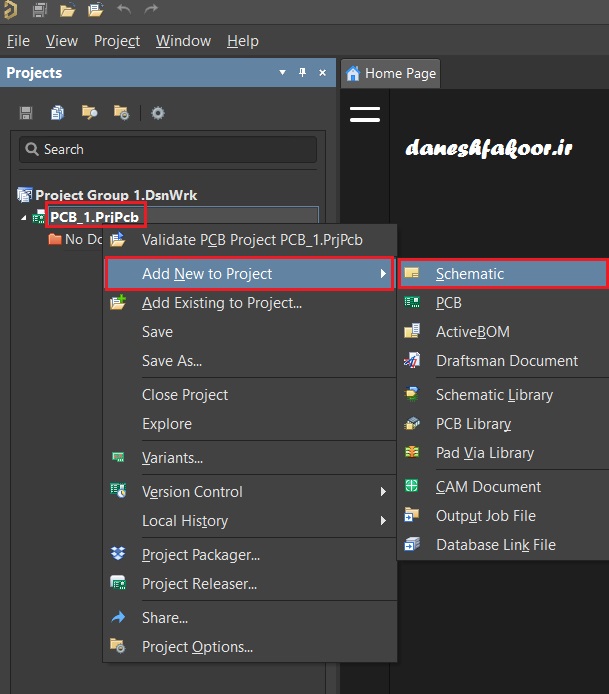Image resolution: width=609 pixels, height=694 pixels.
Task: Expand the Version Control submenu
Action: click(x=250, y=491)
